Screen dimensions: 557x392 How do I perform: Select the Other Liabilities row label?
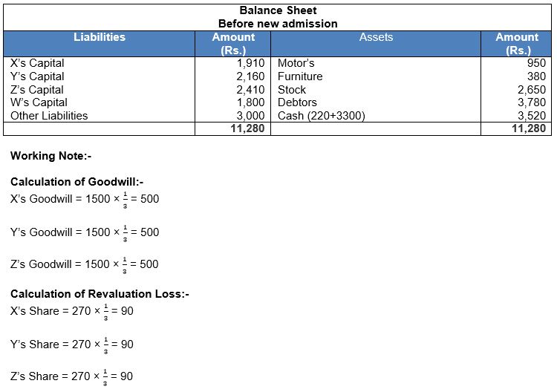49,116
